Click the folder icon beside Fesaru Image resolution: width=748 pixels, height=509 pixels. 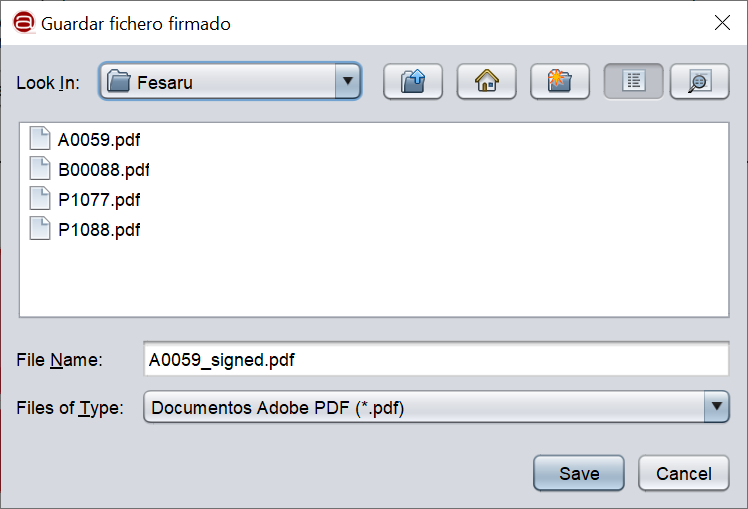click(x=118, y=81)
